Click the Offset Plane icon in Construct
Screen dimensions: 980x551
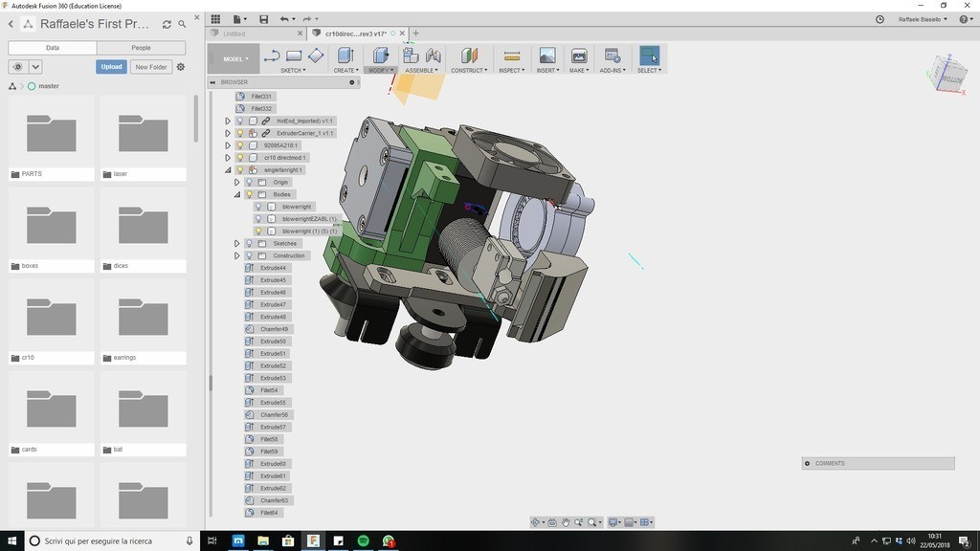click(x=469, y=55)
